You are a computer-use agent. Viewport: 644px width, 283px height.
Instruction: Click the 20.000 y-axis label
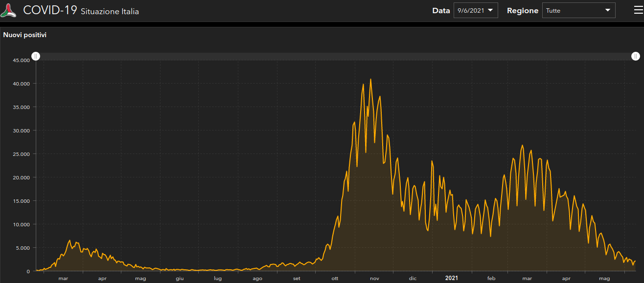point(22,177)
